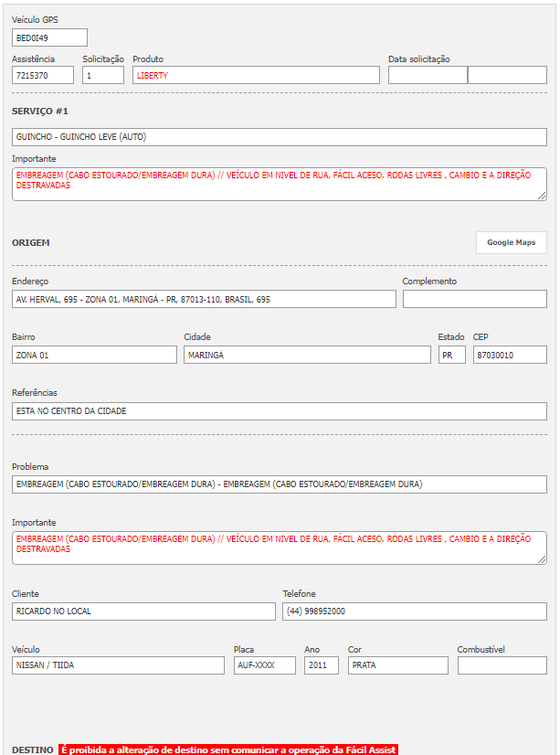Select the CEP field
The height and width of the screenshot is (755, 560).
click(x=510, y=355)
